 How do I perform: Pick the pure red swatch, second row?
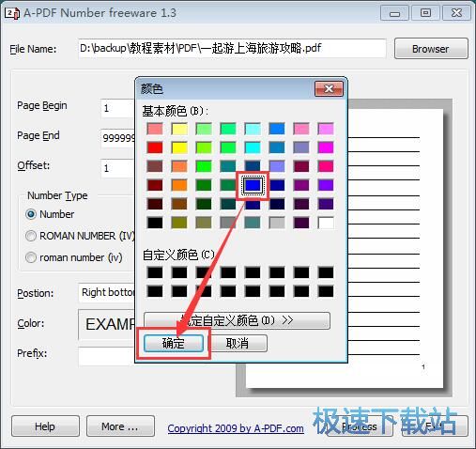pos(155,147)
